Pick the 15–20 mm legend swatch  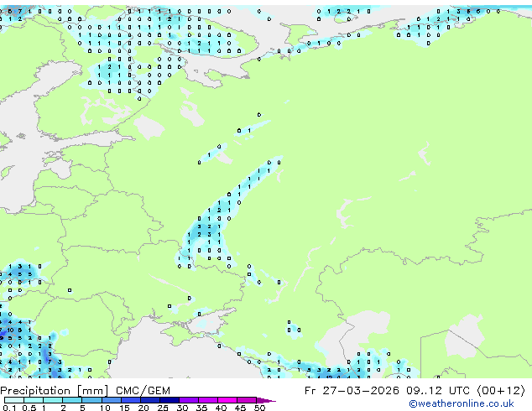tap(130, 400)
